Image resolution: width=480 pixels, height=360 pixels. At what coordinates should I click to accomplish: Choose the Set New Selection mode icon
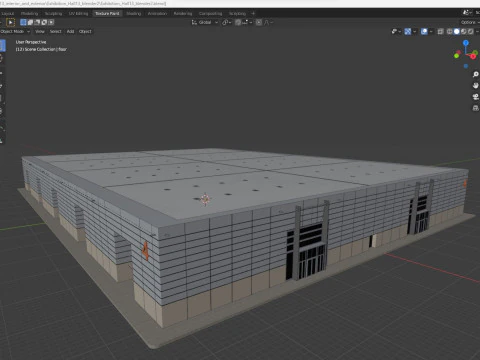pos(23,22)
